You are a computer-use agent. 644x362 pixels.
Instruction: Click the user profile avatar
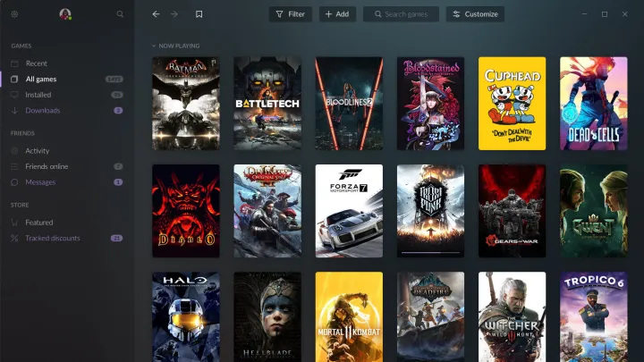pos(65,14)
